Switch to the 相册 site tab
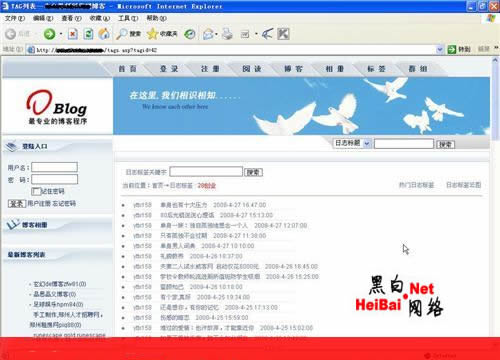The image size is (500, 360). [335, 69]
